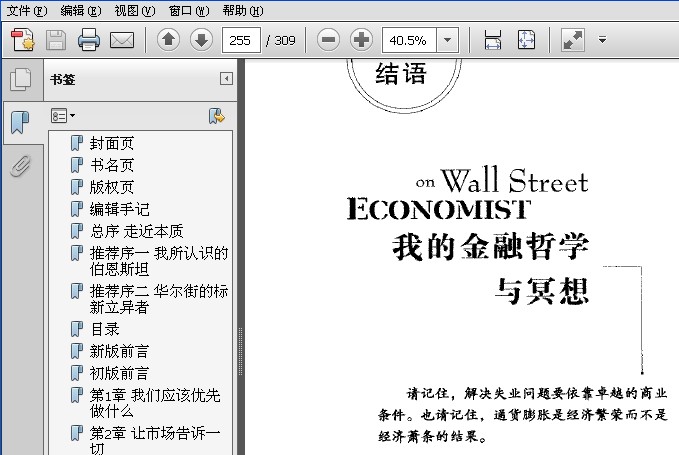This screenshot has width=679, height=455.
Task: Click bookmark icon beside 新版前言
Action: [77, 351]
